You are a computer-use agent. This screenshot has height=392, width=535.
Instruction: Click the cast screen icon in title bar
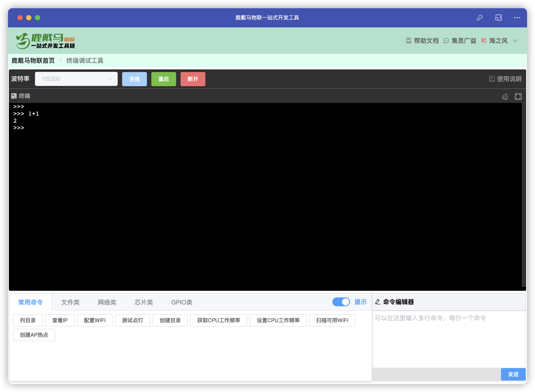point(498,18)
